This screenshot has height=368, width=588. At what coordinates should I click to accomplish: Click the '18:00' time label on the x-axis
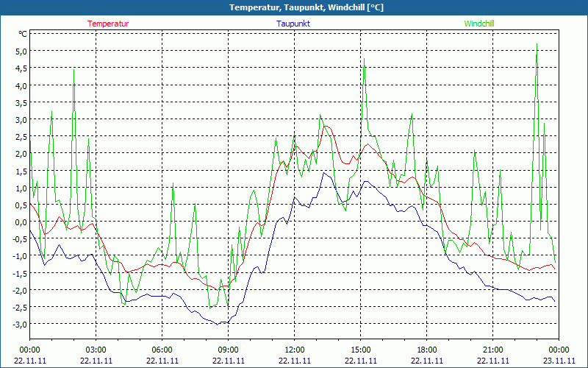point(427,350)
